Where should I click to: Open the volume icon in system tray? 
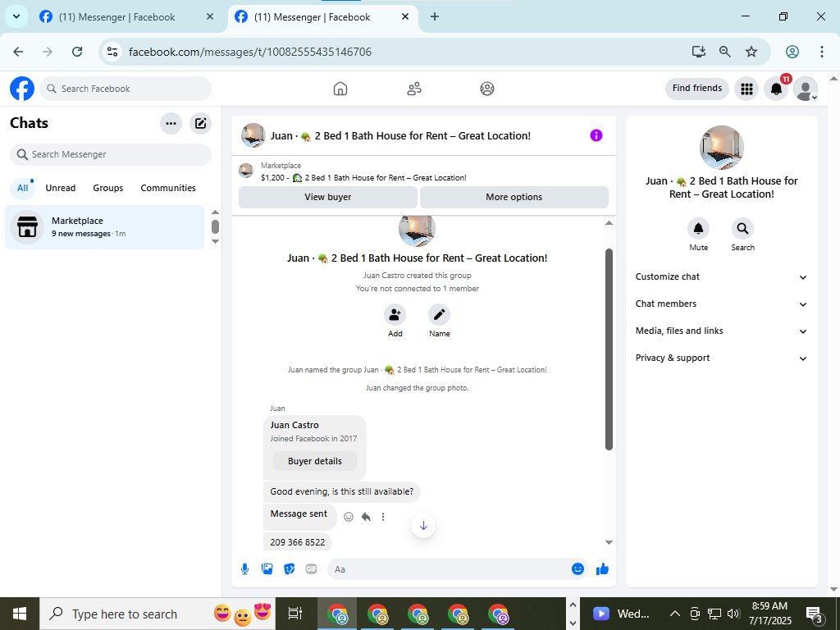[734, 614]
